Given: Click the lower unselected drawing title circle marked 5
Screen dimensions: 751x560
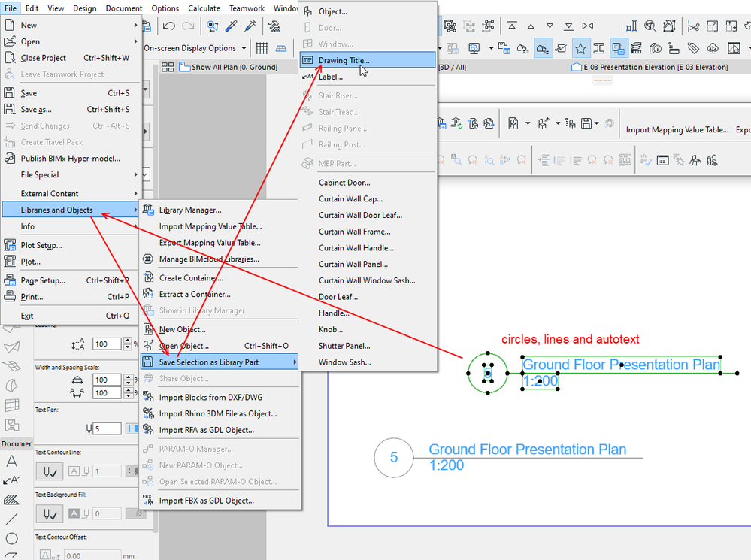Looking at the screenshot, I should [x=394, y=458].
